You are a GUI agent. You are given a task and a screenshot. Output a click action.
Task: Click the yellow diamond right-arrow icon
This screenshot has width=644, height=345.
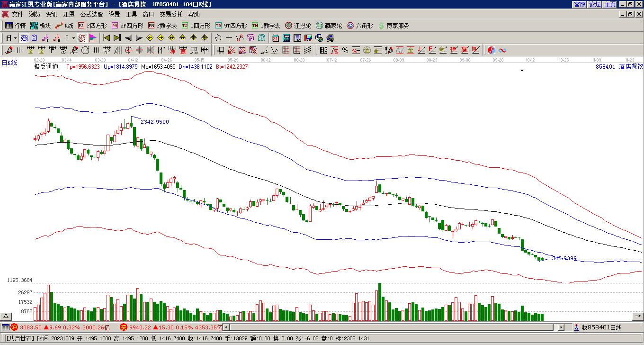(x=161, y=38)
